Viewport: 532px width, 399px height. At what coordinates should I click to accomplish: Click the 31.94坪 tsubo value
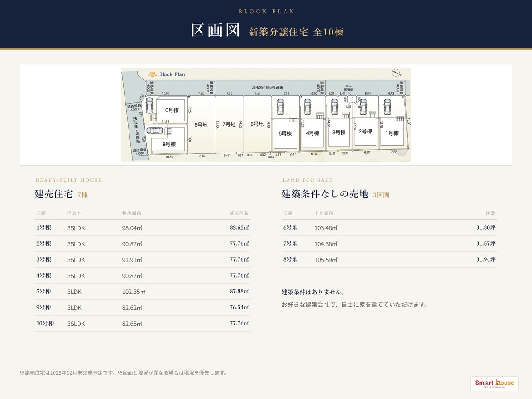[486, 259]
